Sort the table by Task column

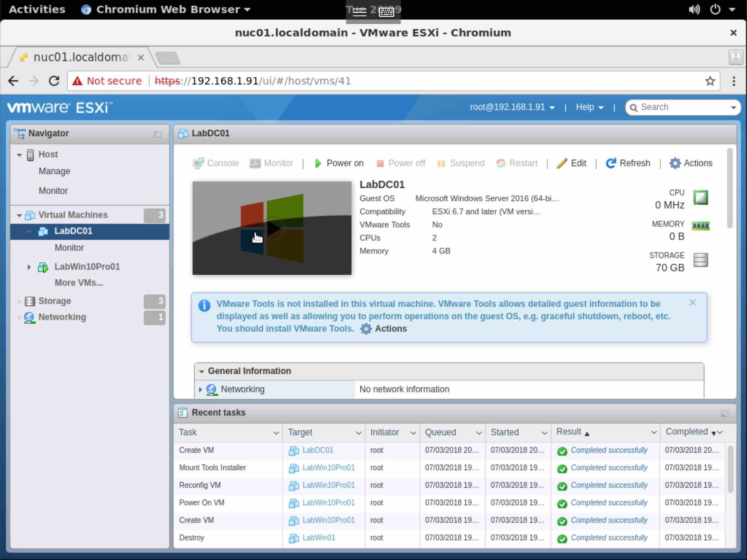click(x=188, y=433)
